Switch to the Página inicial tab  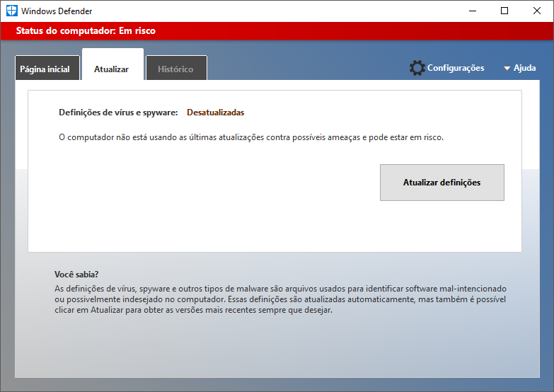tap(47, 68)
